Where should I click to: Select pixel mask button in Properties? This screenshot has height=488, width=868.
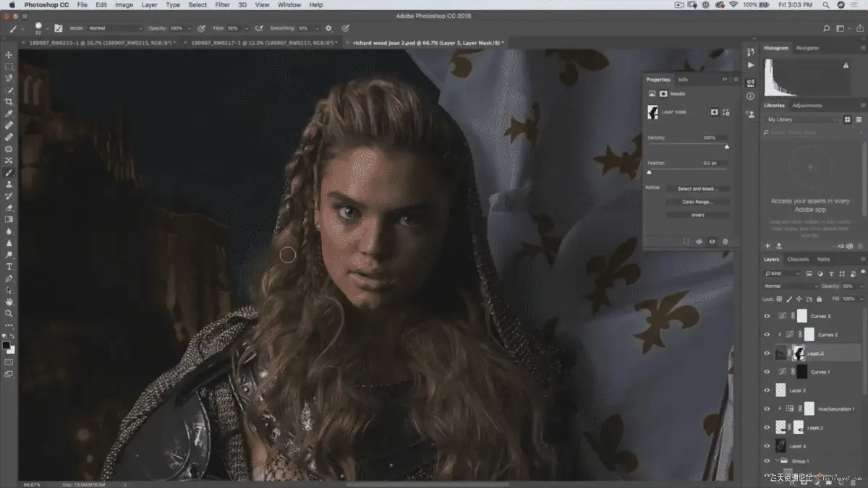(x=714, y=112)
